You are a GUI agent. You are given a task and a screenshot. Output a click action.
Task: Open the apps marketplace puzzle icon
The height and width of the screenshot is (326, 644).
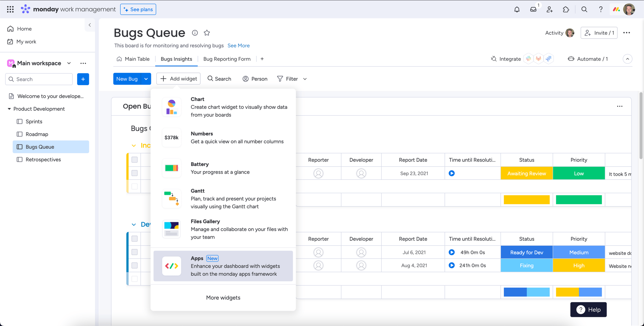coord(566,9)
